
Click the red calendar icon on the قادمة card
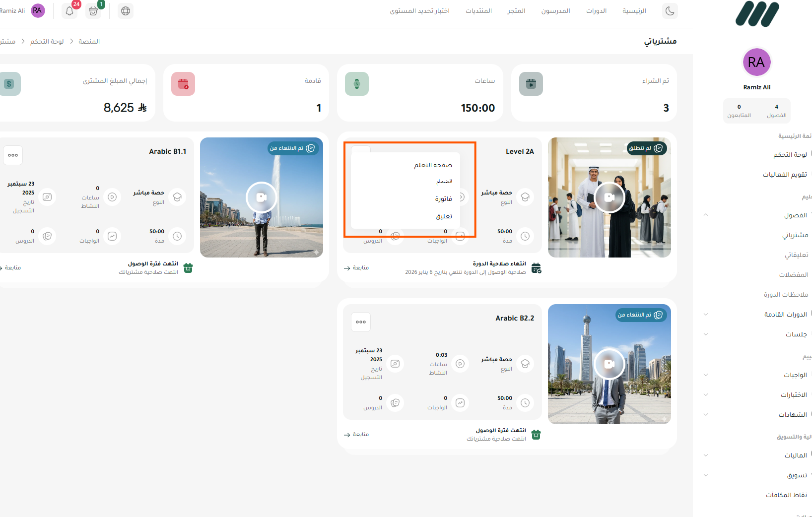click(183, 84)
